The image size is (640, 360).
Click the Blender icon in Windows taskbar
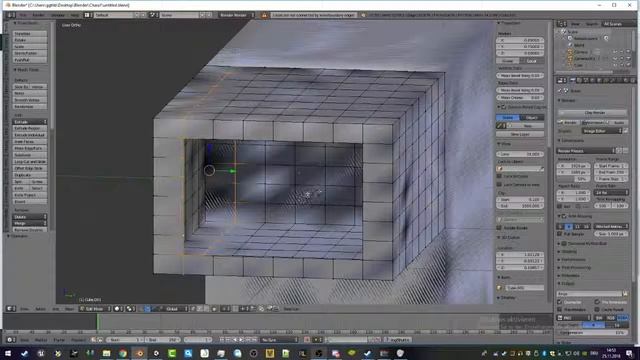(x=140, y=353)
